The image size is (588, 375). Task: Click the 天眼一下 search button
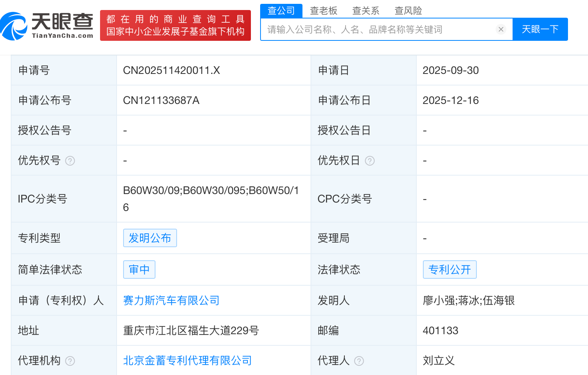[540, 29]
